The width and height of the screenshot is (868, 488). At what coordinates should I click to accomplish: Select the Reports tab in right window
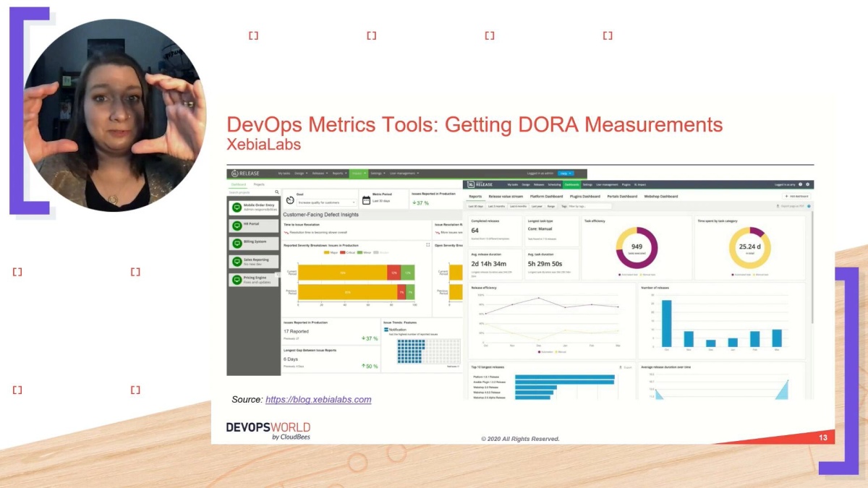pos(475,196)
